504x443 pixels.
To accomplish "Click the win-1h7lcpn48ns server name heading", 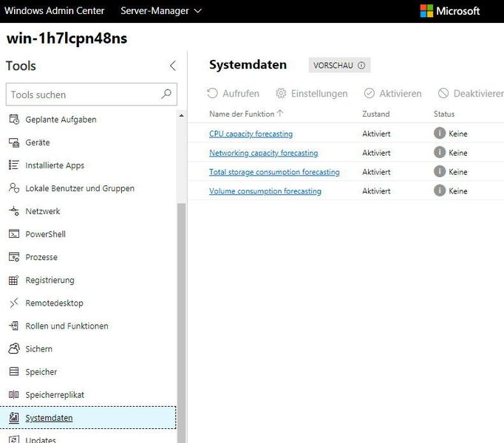I will click(x=67, y=38).
